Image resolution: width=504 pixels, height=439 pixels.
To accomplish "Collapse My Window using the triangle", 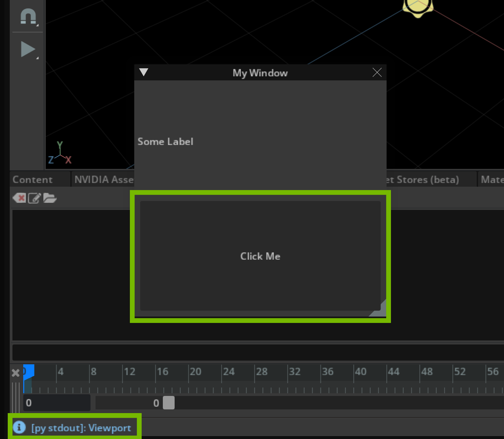I will tap(144, 72).
